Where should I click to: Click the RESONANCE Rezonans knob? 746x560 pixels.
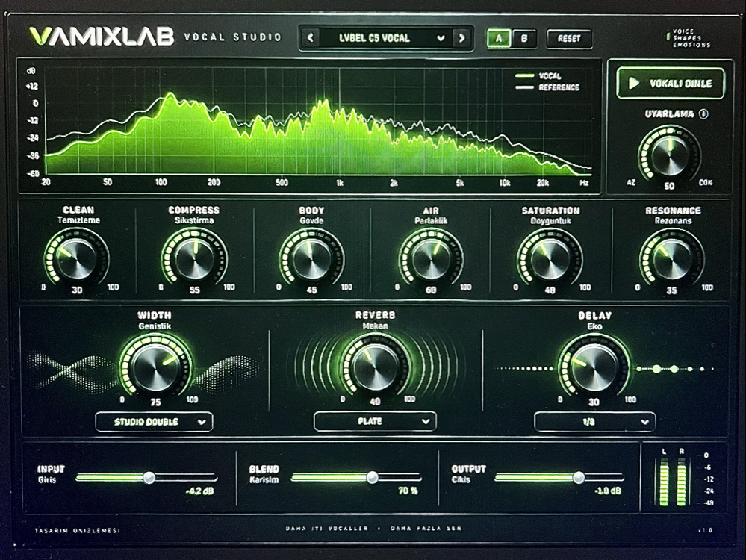click(x=672, y=259)
